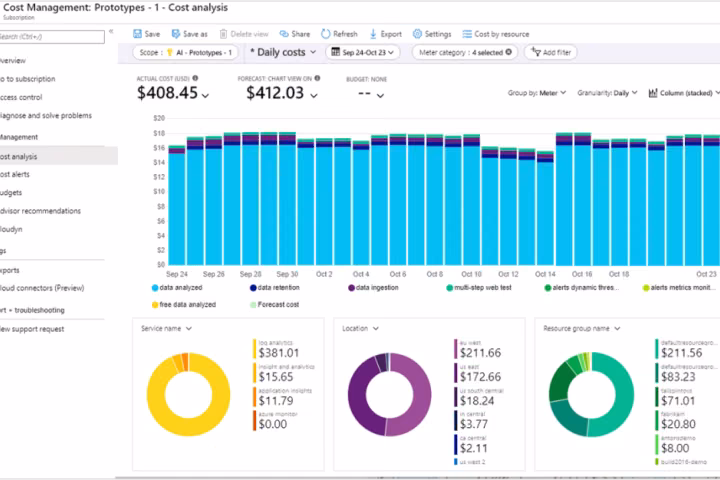The height and width of the screenshot is (480, 720).
Task: Open Diagnose and solve problems
Action: point(46,115)
